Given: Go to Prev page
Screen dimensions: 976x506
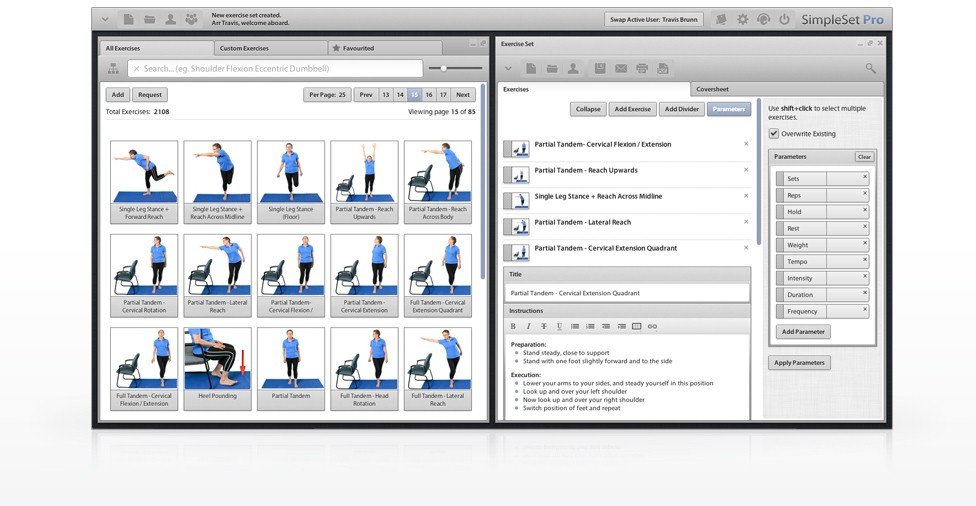Looking at the screenshot, I should tap(366, 95).
